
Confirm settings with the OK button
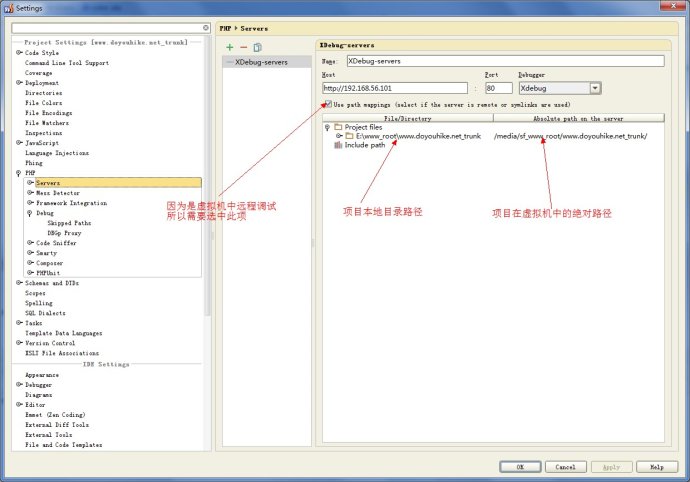point(520,467)
